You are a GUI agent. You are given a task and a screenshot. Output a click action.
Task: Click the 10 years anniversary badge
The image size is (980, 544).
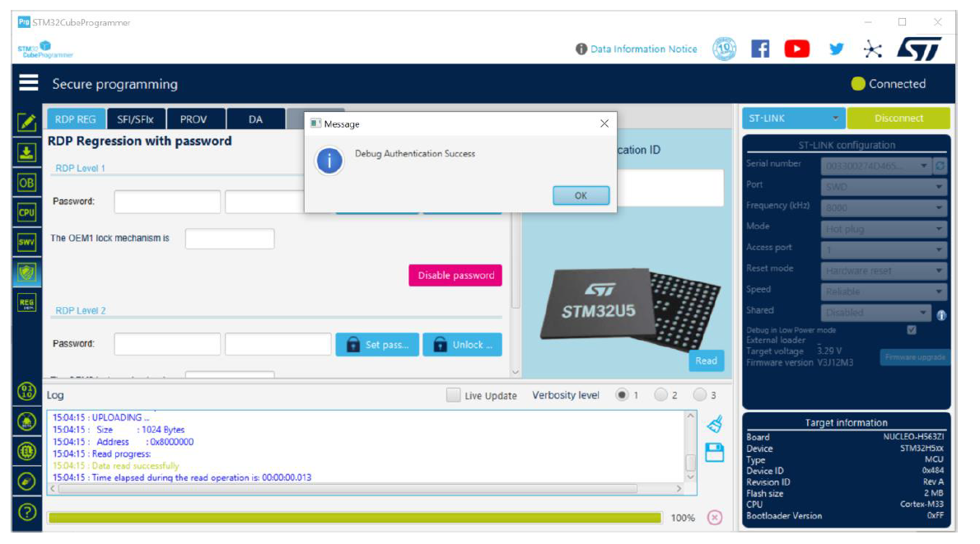[725, 49]
